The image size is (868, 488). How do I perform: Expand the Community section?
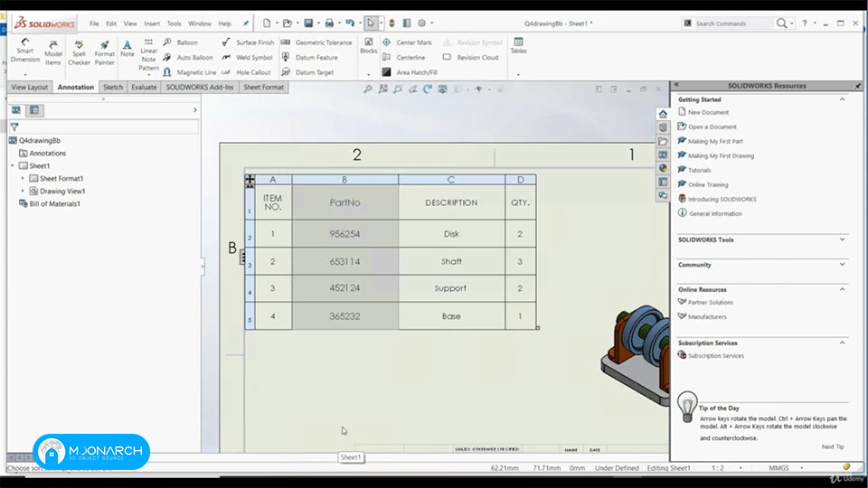point(842,265)
